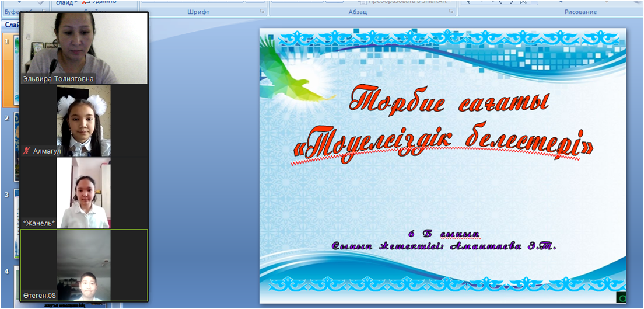Image resolution: width=644 pixels, height=309 pixels.
Task: Switch to the Слайды pane tab
Action: click(x=10, y=25)
